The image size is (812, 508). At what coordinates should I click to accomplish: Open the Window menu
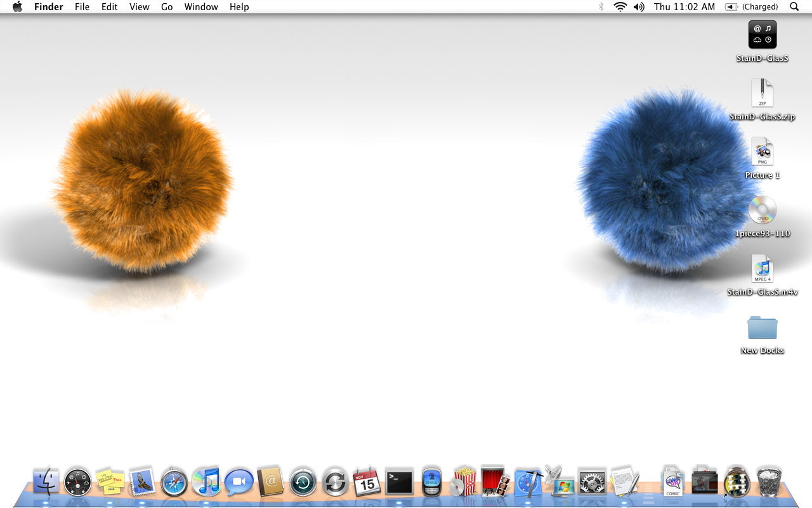[x=201, y=7]
